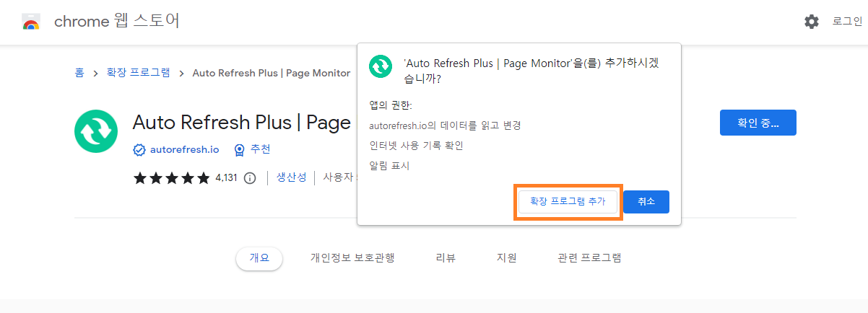
Task: Click the 확인 중... blue button
Action: 758,123
